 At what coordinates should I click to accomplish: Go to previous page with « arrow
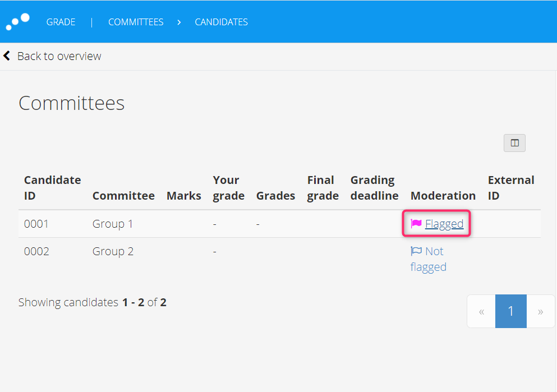pos(481,311)
